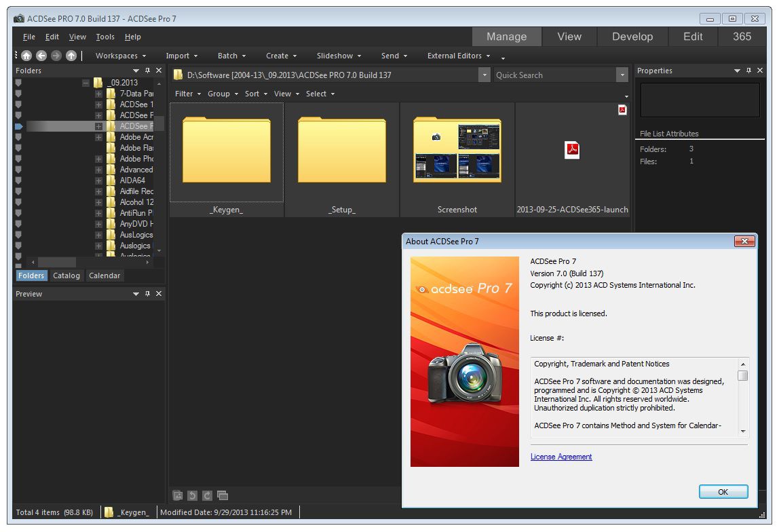Open the Properties pane options arrow
The width and height of the screenshot is (779, 532).
[737, 71]
